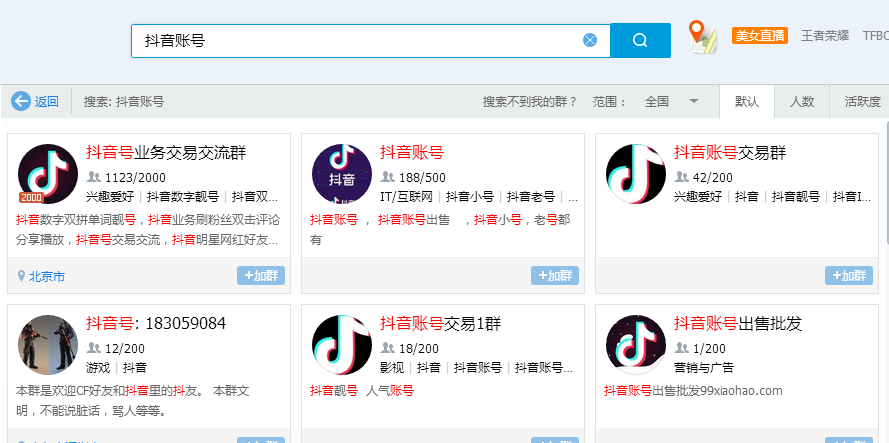Click the 返回 link
889x443 pixels.
46,102
